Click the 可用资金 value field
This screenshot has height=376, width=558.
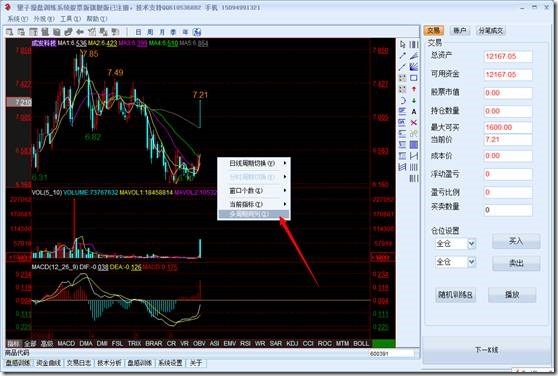[x=508, y=75]
